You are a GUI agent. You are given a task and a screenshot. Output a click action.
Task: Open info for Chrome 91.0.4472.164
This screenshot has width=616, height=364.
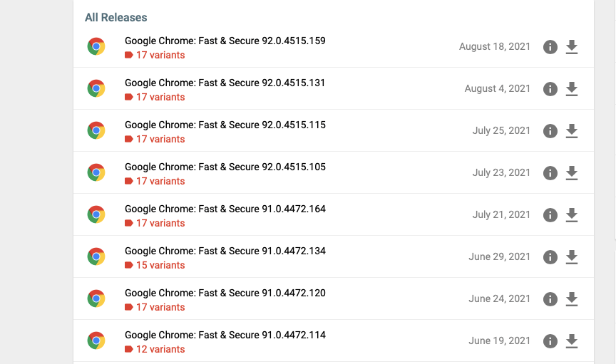(x=550, y=215)
